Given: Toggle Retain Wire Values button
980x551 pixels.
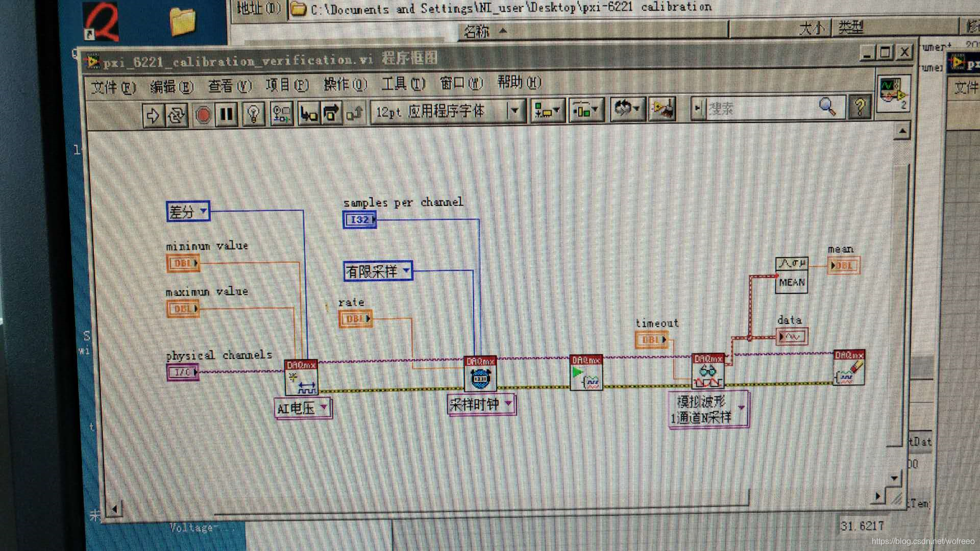Looking at the screenshot, I should click(281, 114).
